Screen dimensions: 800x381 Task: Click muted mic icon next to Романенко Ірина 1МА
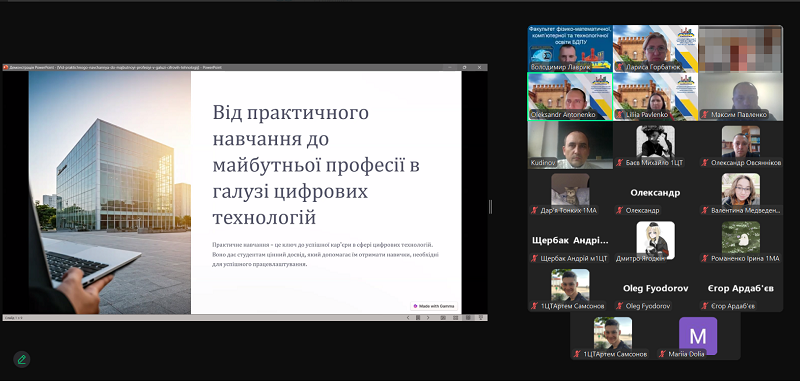pos(705,259)
